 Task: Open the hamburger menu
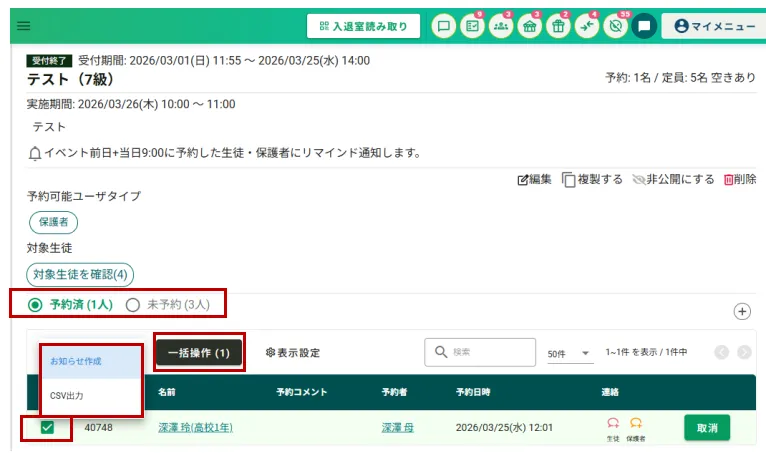tap(24, 26)
